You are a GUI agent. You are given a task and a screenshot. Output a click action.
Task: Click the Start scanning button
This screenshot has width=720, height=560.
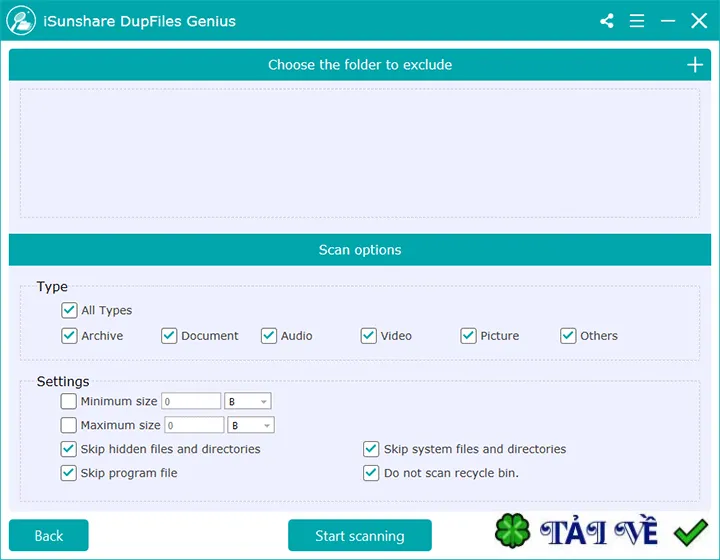pyautogui.click(x=360, y=535)
